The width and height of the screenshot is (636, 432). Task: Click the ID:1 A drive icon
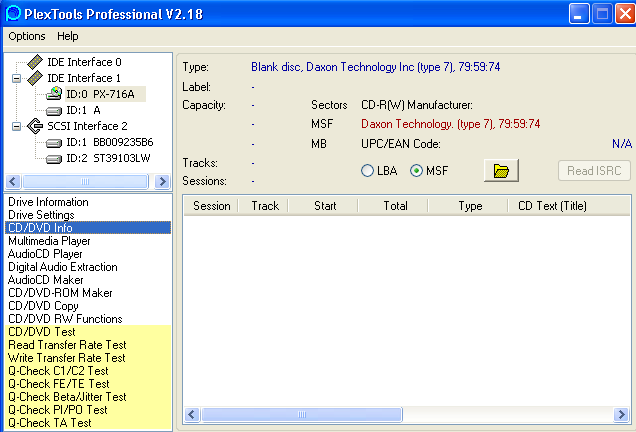point(54,110)
